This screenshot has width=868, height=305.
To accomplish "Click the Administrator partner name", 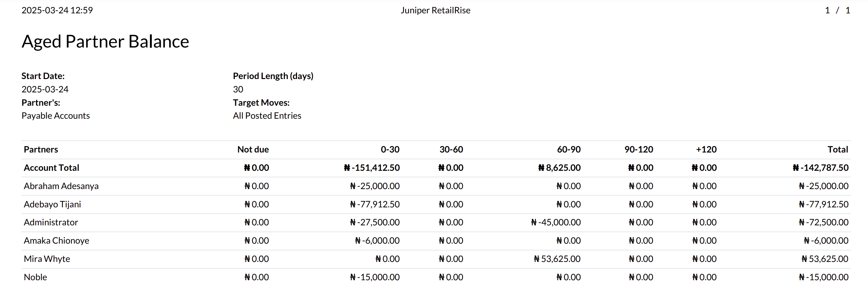I will coord(51,223).
